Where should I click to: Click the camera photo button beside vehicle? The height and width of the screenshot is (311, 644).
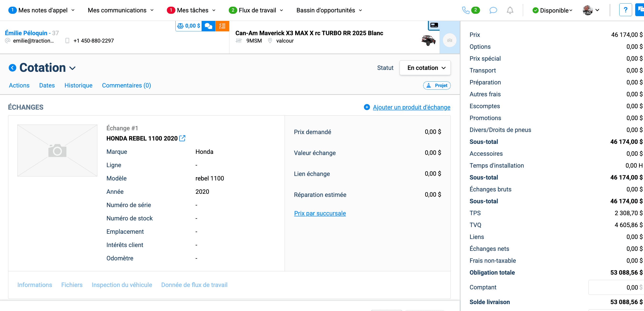tap(450, 40)
